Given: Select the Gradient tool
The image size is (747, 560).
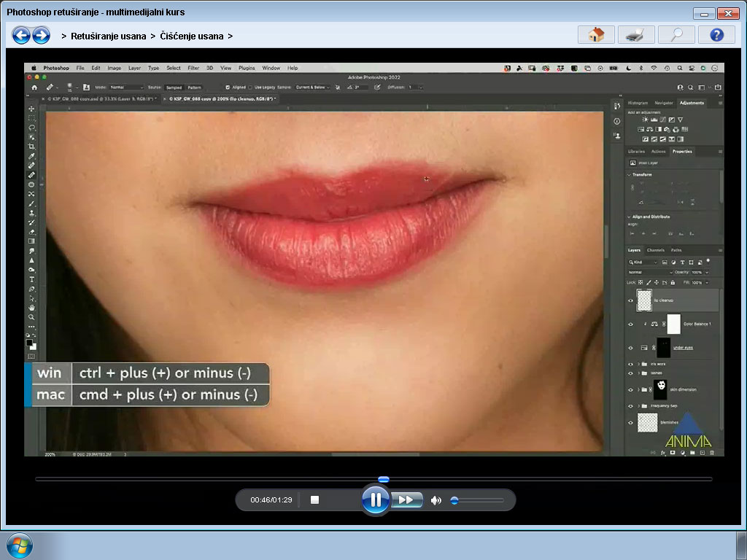Looking at the screenshot, I should (x=31, y=241).
